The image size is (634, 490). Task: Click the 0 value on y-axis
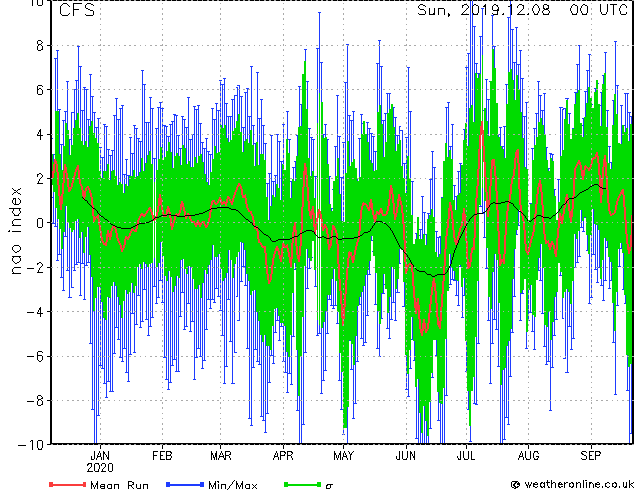(40, 223)
